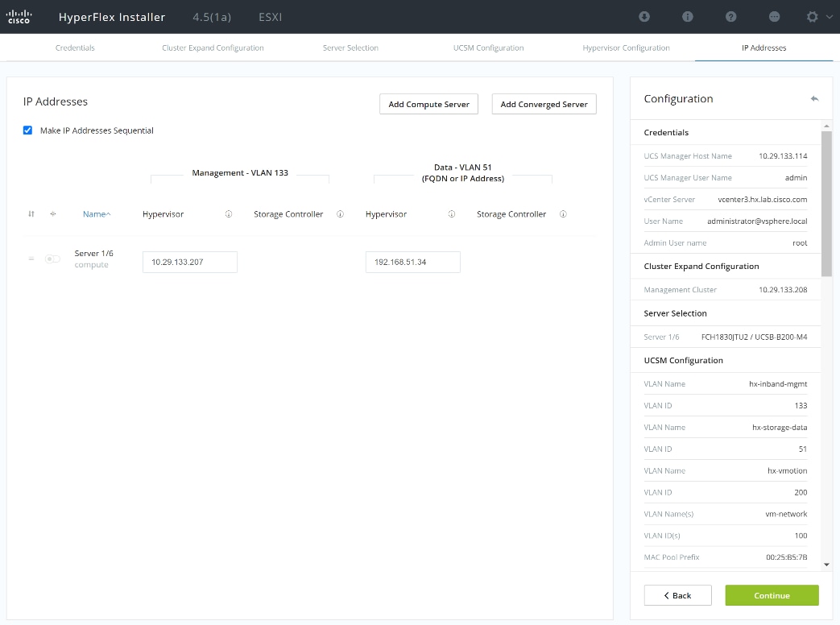The width and height of the screenshot is (840, 625).
Task: Open Hypervisor Configuration tab
Action: (x=627, y=48)
